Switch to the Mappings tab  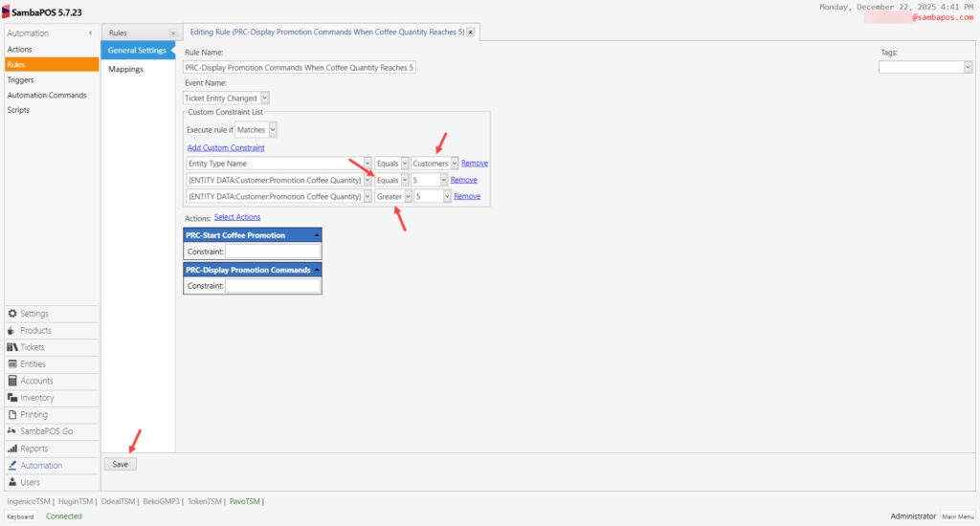pos(125,69)
